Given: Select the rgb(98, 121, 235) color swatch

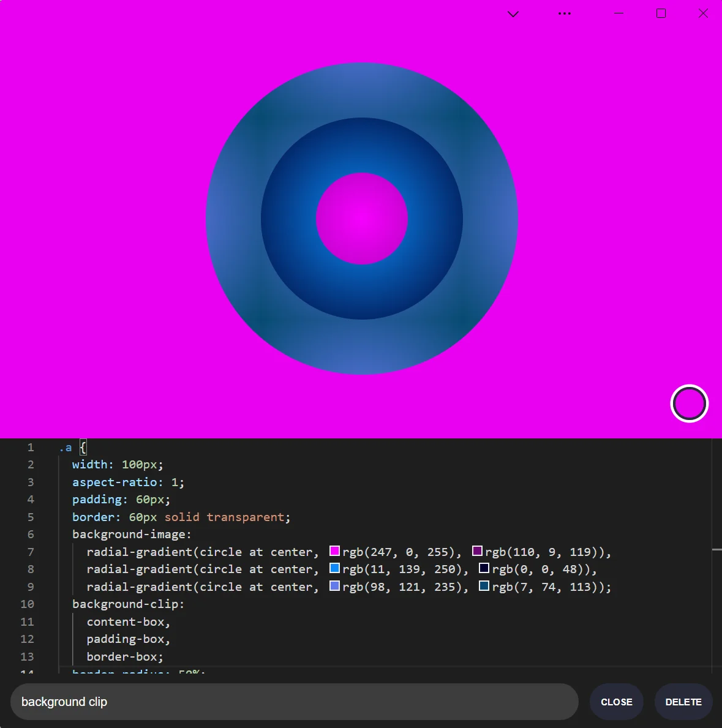Looking at the screenshot, I should tap(334, 586).
